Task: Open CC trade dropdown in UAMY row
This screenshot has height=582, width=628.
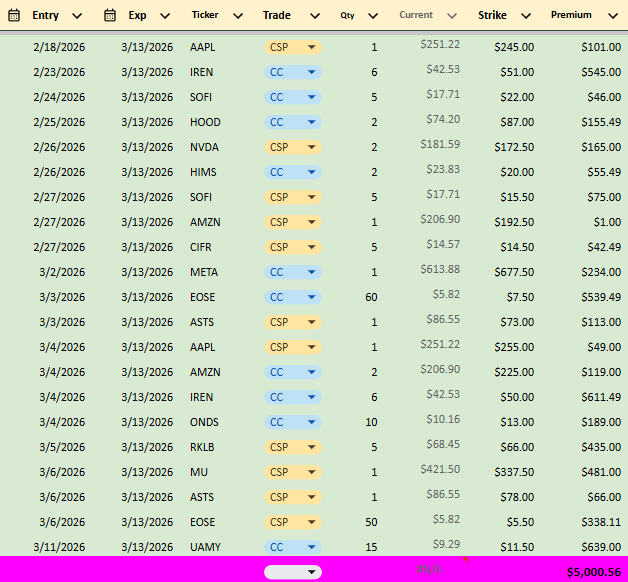Action: (x=293, y=547)
